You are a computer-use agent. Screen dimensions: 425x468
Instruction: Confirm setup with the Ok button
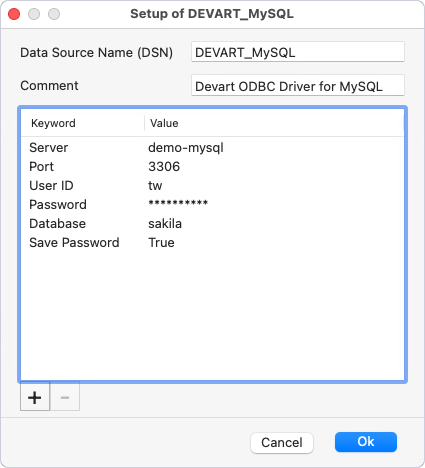(366, 442)
